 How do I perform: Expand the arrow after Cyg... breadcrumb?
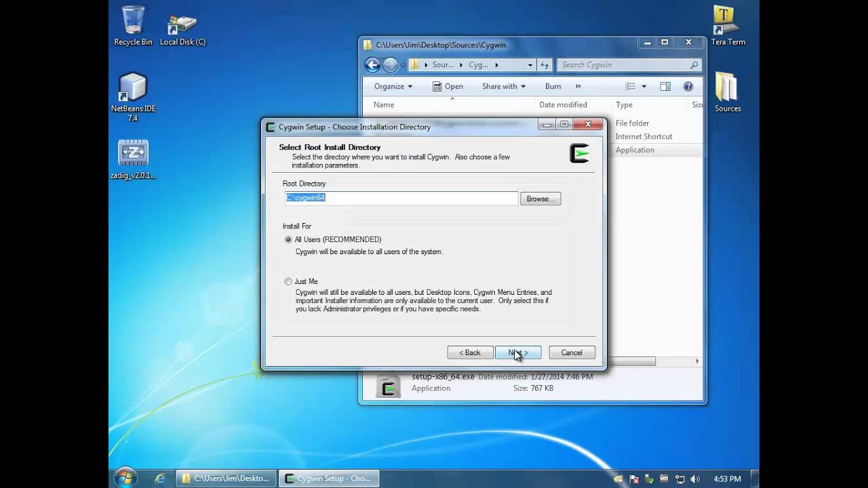point(496,65)
